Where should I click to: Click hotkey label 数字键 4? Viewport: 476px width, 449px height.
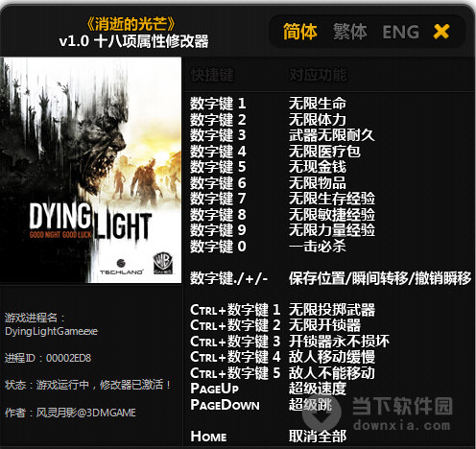click(218, 152)
